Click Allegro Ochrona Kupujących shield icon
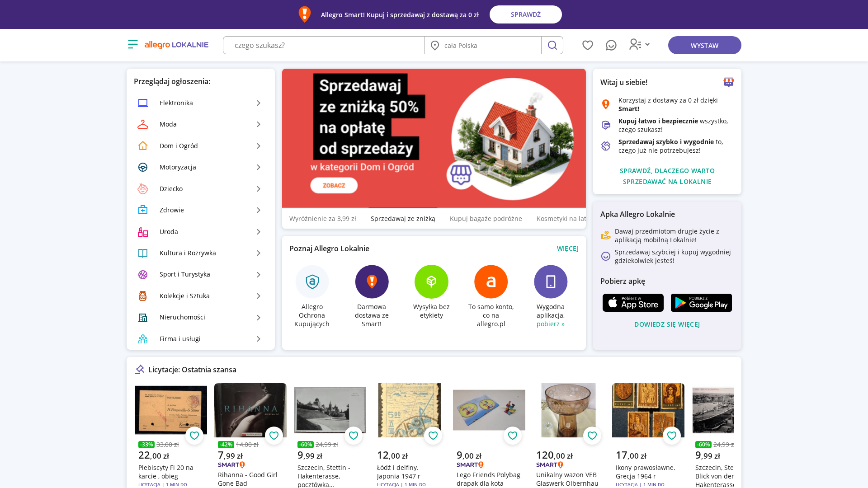This screenshot has width=868, height=488. pyautogui.click(x=312, y=282)
